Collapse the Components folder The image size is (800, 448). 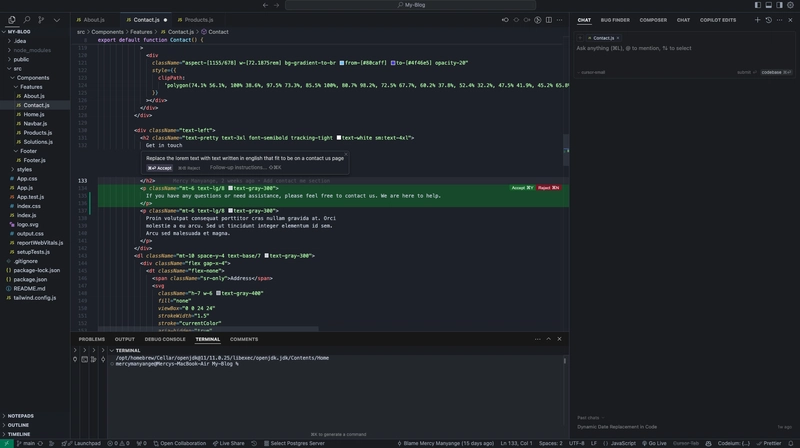[35, 78]
